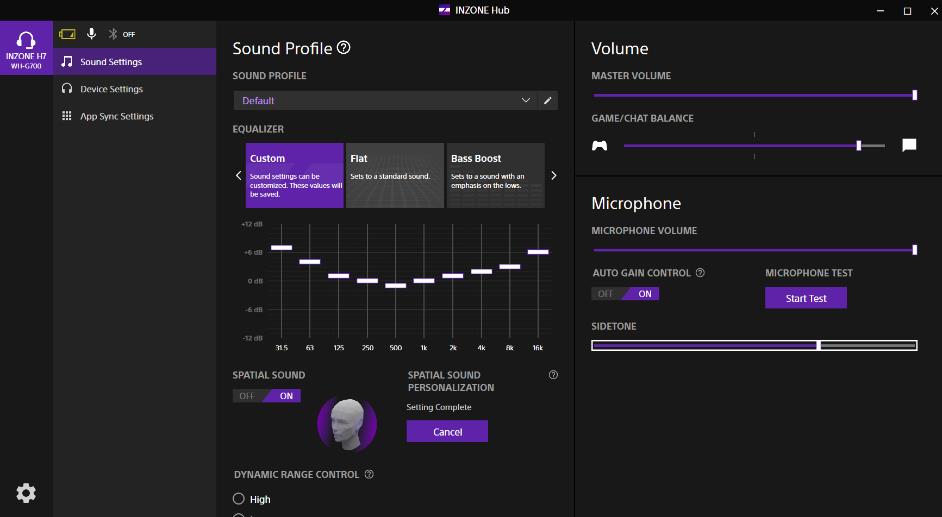Screen dimensions: 942x517
Task: Open Sound Settings tab
Action: pyautogui.click(x=135, y=61)
